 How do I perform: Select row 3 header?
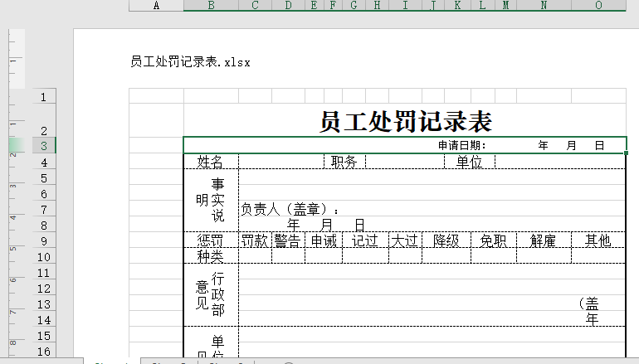click(42, 146)
